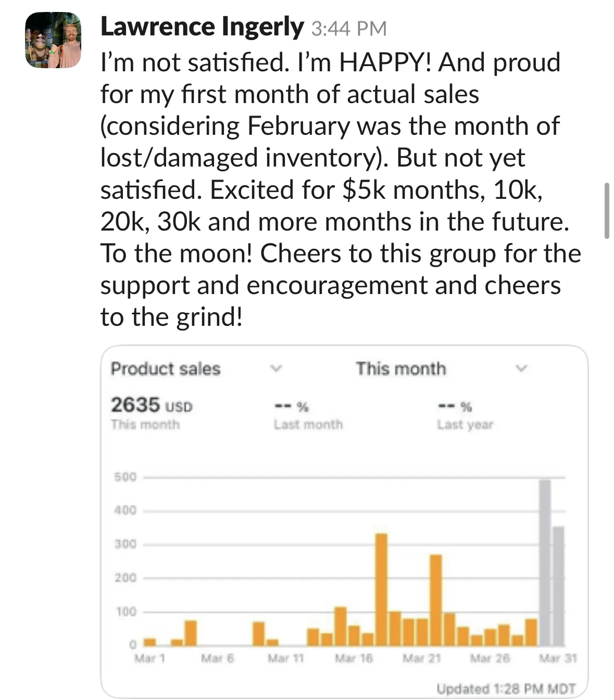The image size is (614, 700).
Task: Expand the Product sales dropdown chevron
Action: [x=275, y=368]
